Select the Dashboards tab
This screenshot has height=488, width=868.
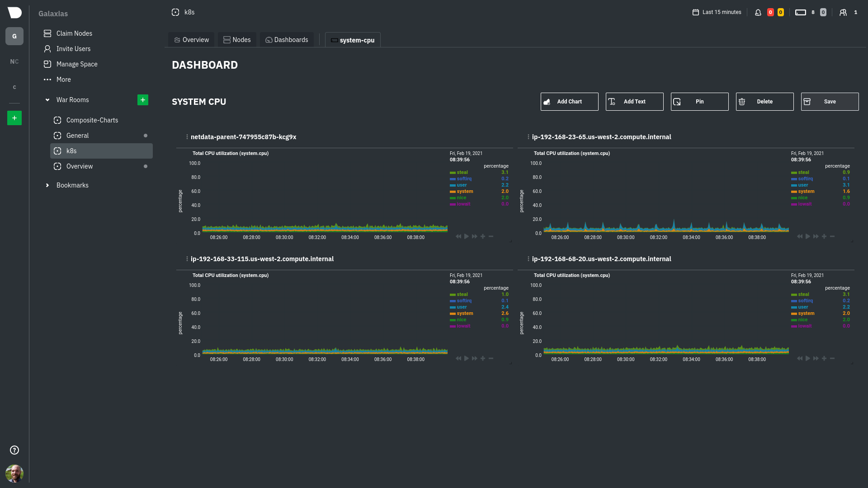pyautogui.click(x=286, y=39)
